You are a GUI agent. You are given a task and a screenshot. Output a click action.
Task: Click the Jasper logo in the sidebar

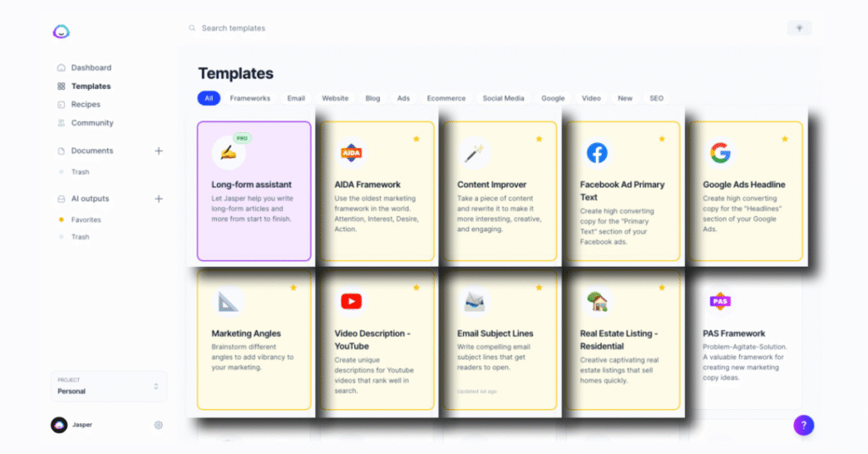pyautogui.click(x=61, y=31)
